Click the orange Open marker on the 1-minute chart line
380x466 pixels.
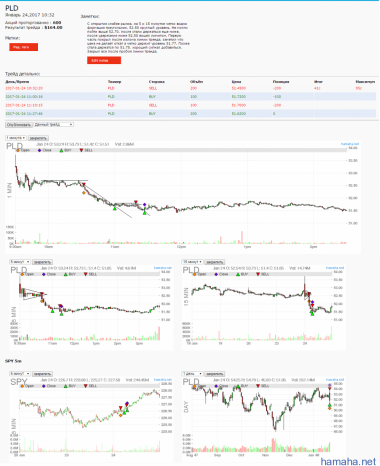click(84, 193)
